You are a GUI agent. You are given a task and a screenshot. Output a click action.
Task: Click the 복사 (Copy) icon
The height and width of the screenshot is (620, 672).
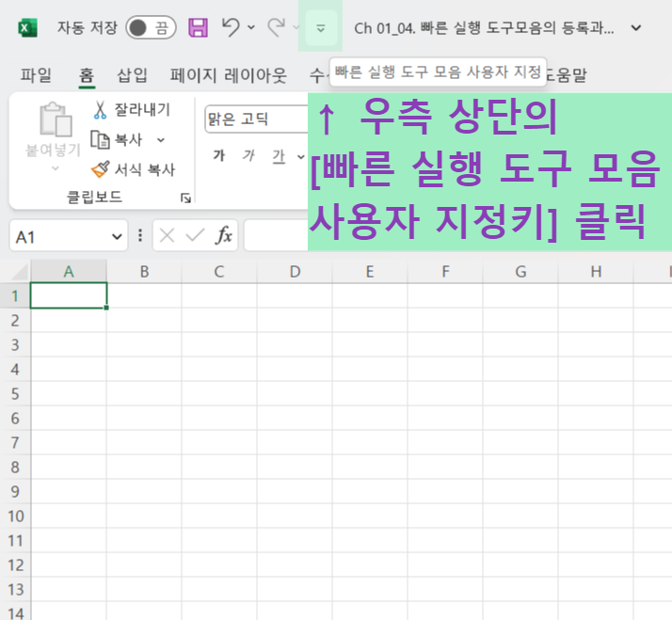101,139
